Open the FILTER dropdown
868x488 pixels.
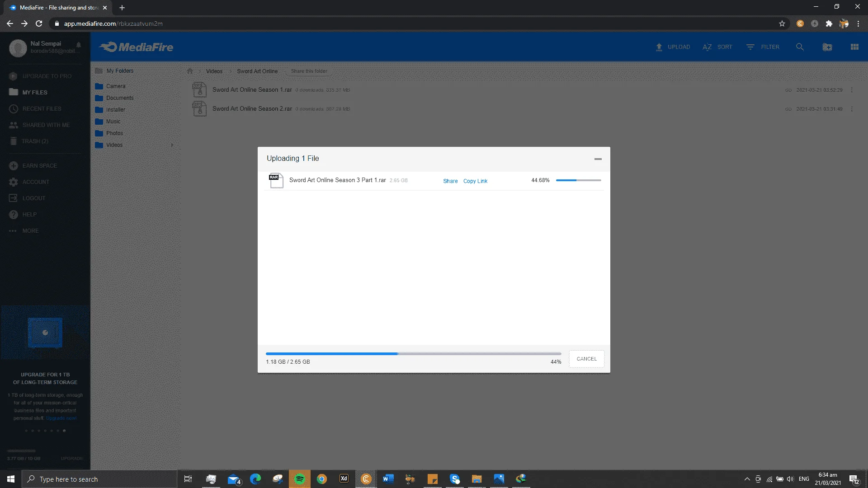point(763,47)
